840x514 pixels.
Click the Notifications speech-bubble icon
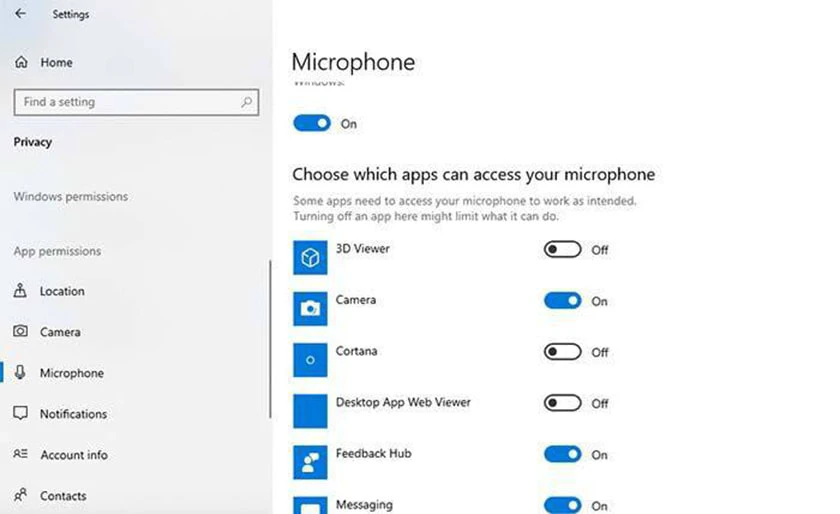pos(20,413)
